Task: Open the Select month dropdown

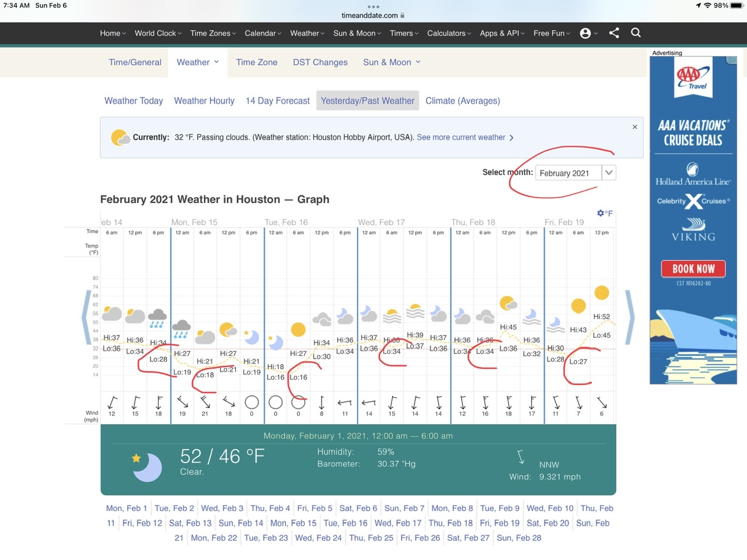Action: (575, 173)
